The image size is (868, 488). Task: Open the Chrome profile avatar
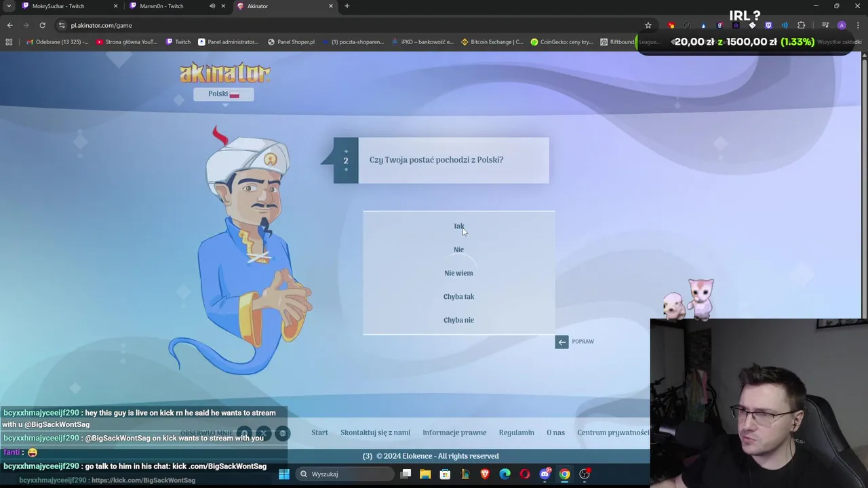point(842,25)
